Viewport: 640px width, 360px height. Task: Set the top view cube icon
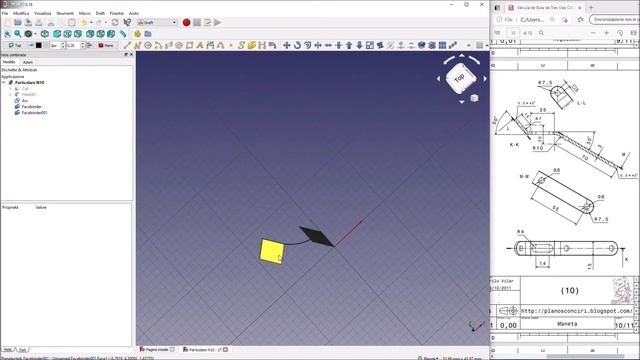[67, 34]
